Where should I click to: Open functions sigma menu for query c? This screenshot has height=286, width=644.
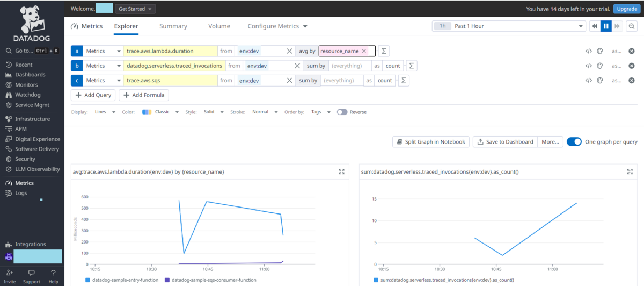pyautogui.click(x=404, y=80)
